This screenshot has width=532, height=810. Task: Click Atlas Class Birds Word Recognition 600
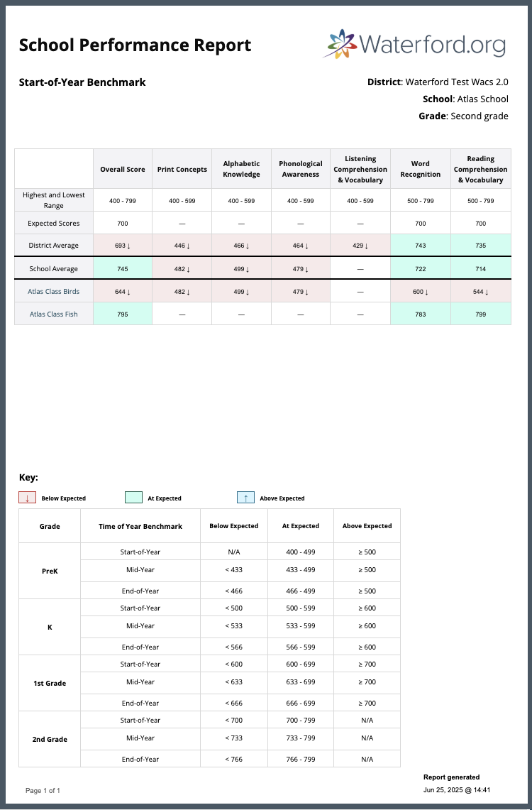421,291
